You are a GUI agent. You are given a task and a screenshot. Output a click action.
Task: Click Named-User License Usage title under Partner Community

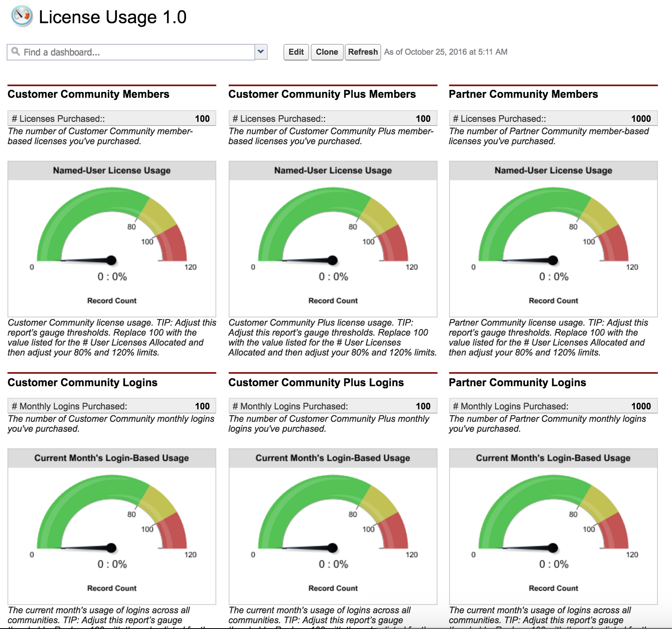[x=553, y=170]
